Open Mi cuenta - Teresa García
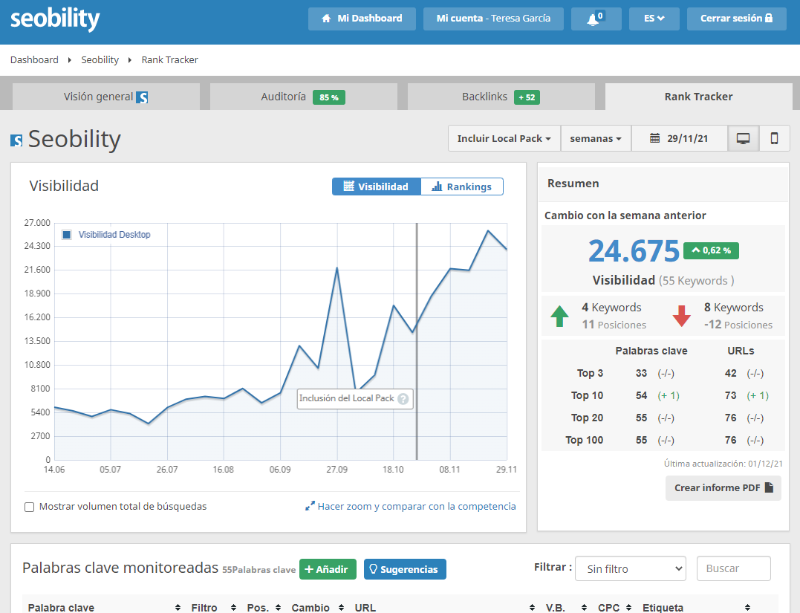The height and width of the screenshot is (613, 800). pyautogui.click(x=493, y=19)
